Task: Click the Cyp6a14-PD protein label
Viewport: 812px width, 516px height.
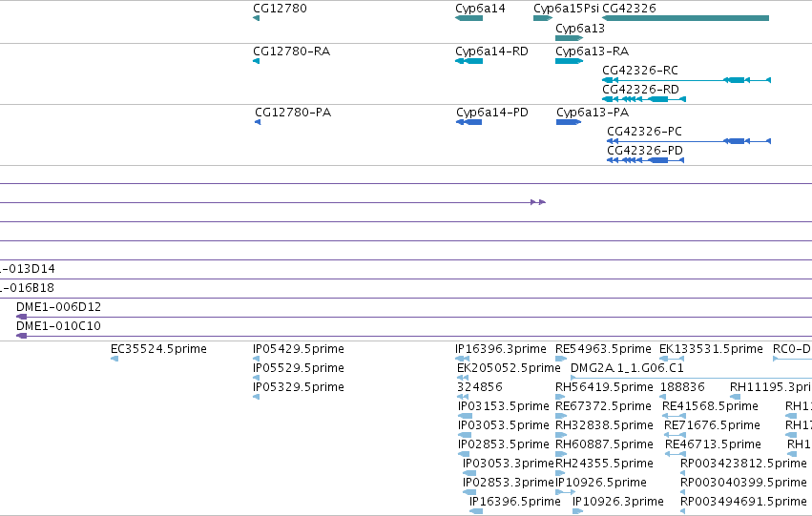Action: (492, 113)
